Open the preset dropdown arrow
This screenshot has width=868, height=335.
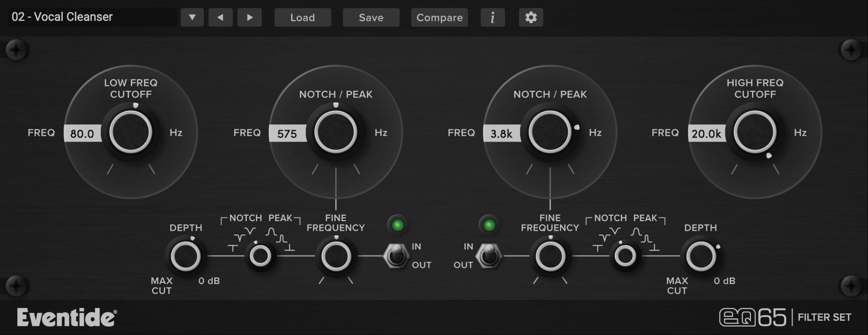click(x=192, y=17)
